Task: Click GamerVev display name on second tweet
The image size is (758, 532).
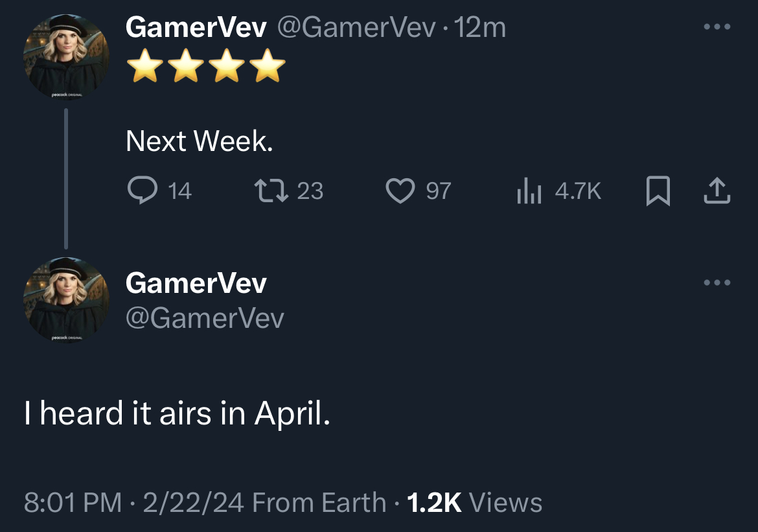Action: 196,283
